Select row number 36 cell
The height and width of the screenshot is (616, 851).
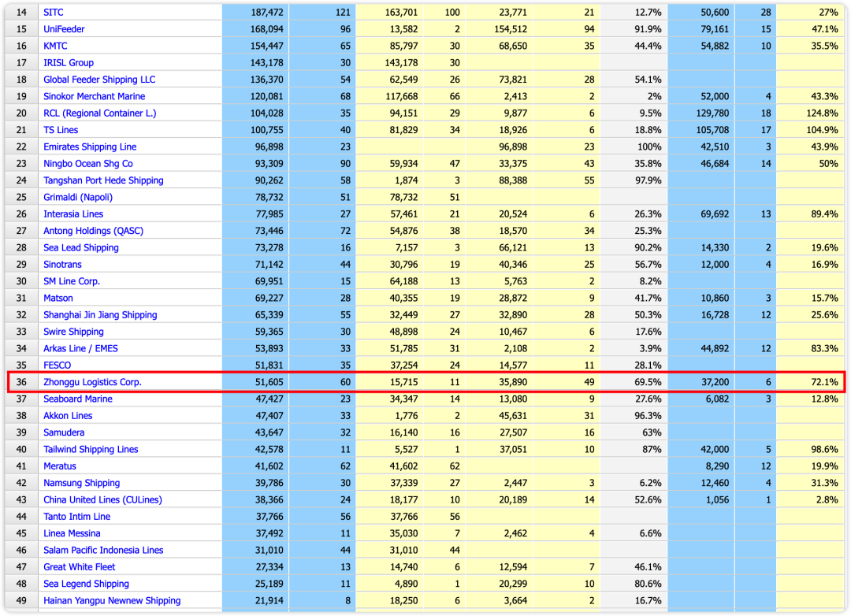[21, 382]
